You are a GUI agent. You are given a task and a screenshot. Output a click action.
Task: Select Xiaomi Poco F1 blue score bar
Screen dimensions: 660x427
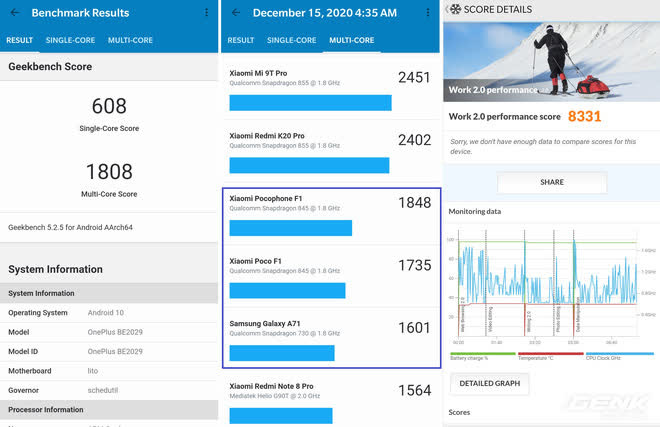click(287, 291)
